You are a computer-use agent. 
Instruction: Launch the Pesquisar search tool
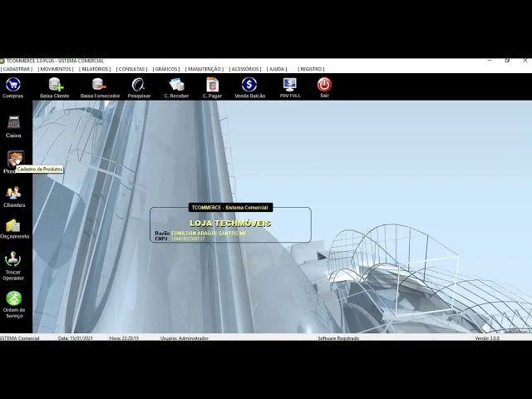[139, 85]
